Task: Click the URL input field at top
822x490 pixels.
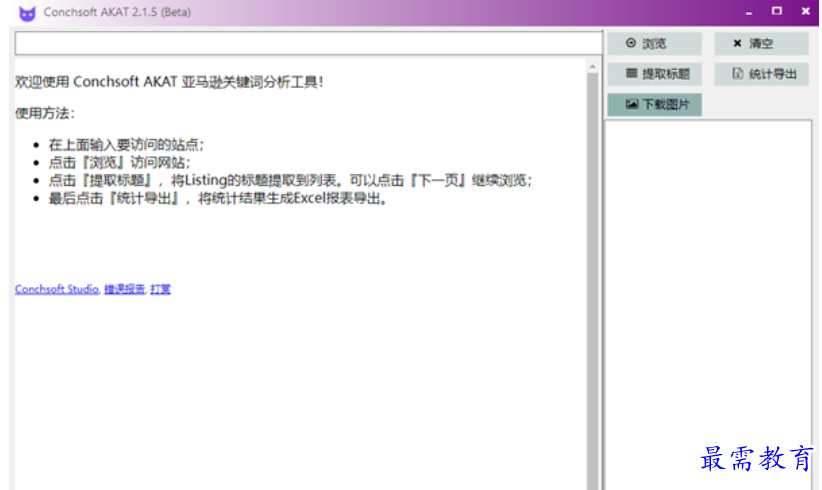Action: (309, 43)
